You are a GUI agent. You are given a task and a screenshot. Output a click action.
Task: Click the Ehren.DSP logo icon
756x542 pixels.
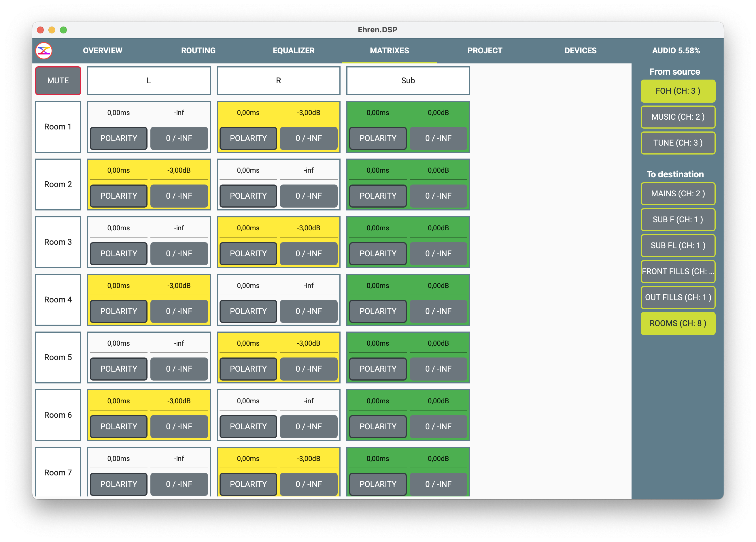coord(44,51)
